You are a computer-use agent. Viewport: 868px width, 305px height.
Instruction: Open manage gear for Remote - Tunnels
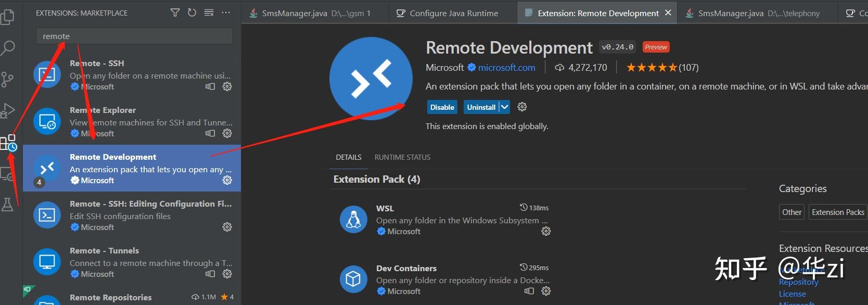tap(227, 274)
